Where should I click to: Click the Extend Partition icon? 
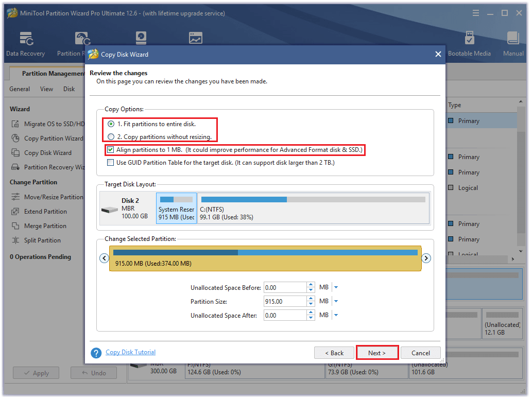(x=15, y=212)
